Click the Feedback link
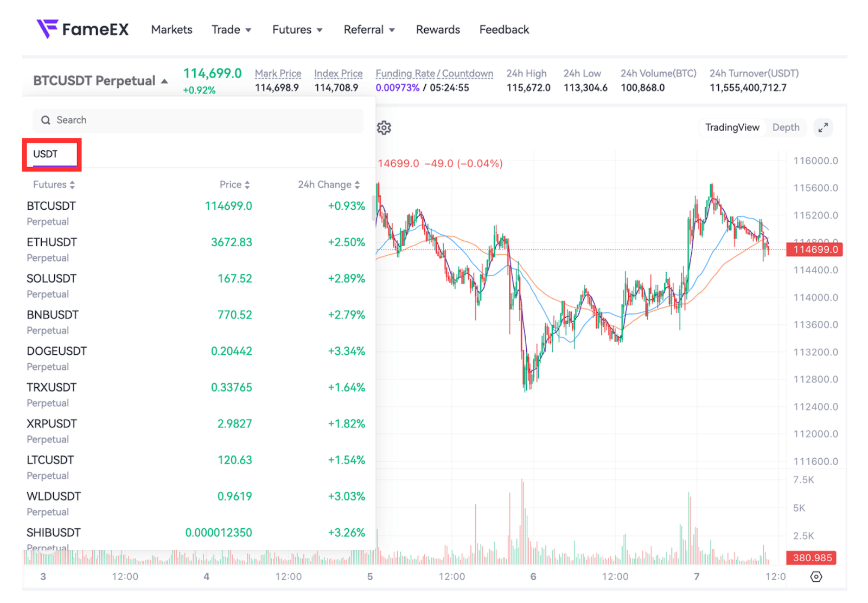 coord(504,30)
